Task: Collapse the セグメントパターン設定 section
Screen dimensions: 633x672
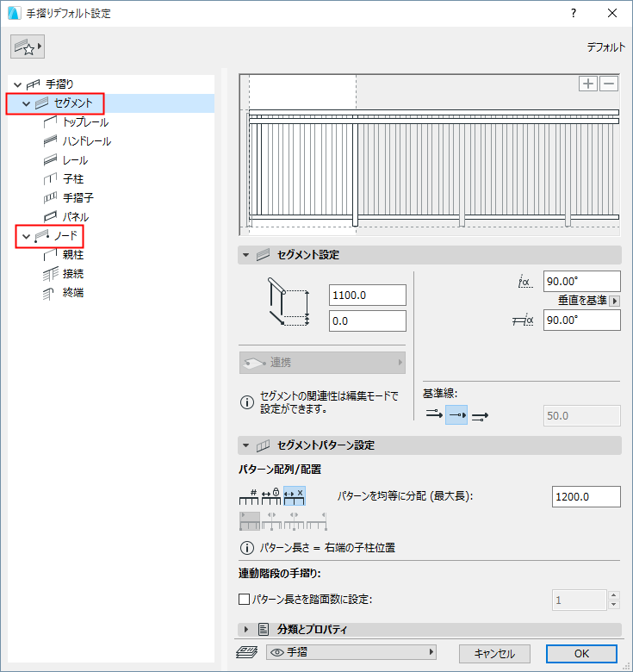Action: click(245, 445)
